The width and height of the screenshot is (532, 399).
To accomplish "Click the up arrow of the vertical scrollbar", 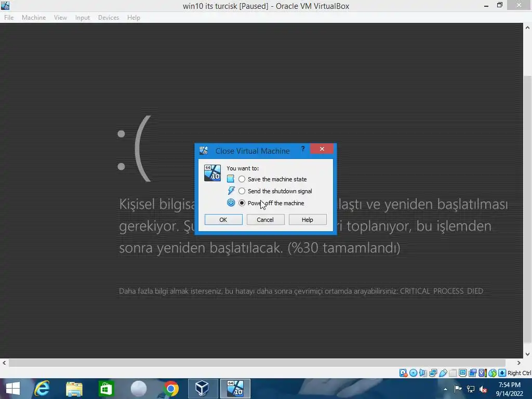I will [x=528, y=28].
